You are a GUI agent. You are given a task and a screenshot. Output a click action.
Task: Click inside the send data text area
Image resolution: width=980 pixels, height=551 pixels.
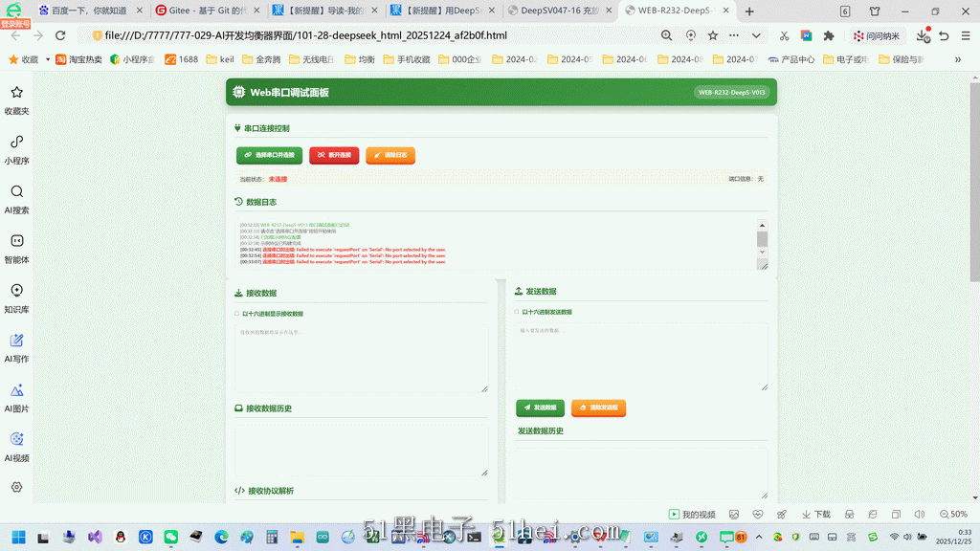[641, 358]
